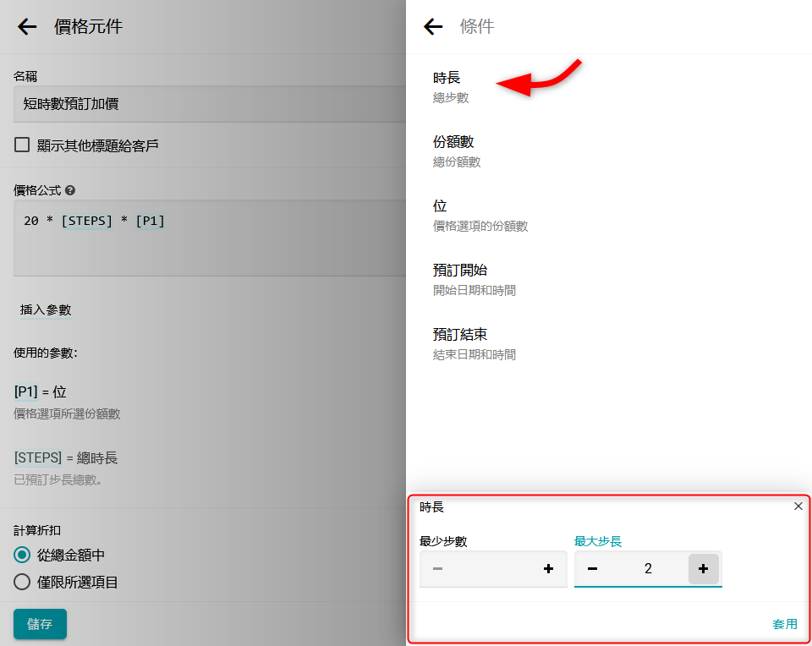Decrease 最大步長 with minus button

coord(592,569)
